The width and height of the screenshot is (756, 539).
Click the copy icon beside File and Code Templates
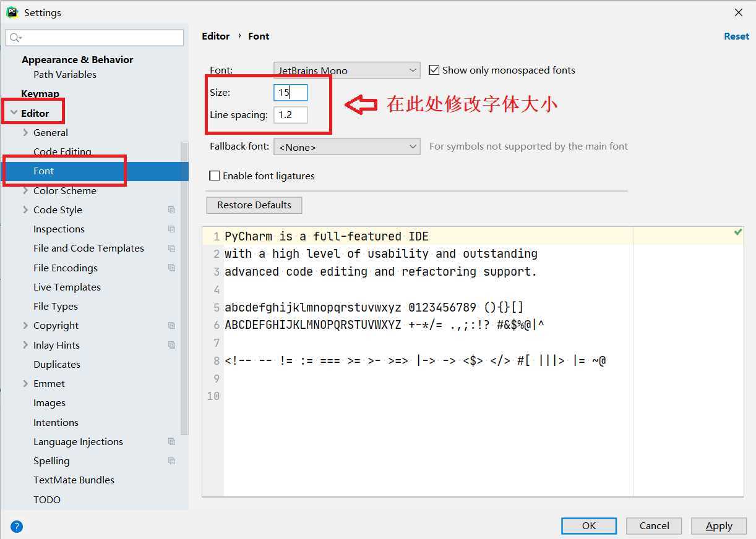coord(171,248)
